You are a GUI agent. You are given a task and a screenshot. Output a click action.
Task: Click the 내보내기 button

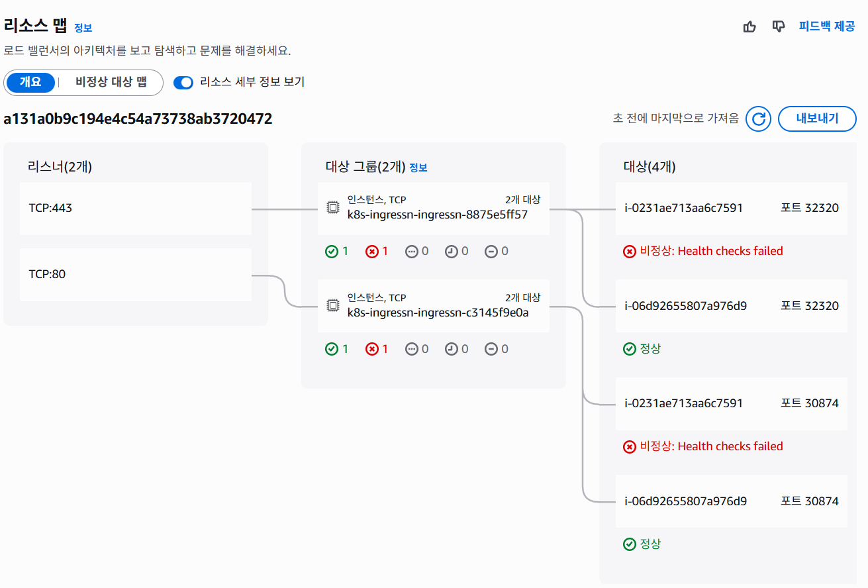817,119
